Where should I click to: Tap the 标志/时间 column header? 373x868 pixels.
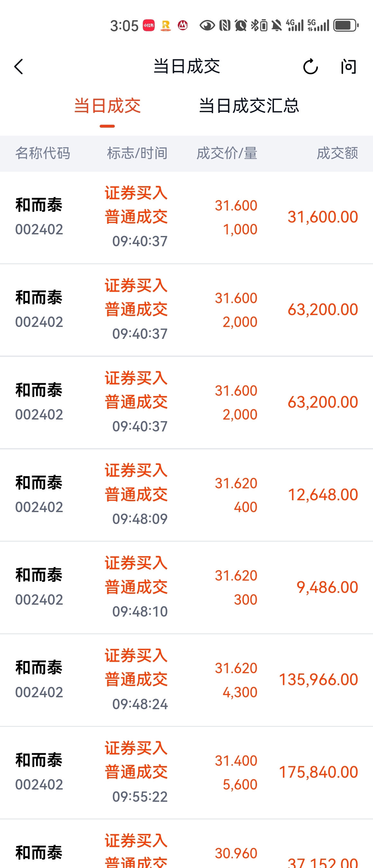tap(137, 153)
